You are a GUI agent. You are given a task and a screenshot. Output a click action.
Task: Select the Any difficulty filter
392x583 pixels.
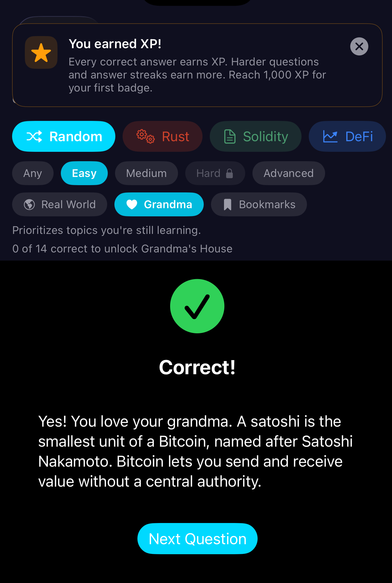click(x=33, y=173)
